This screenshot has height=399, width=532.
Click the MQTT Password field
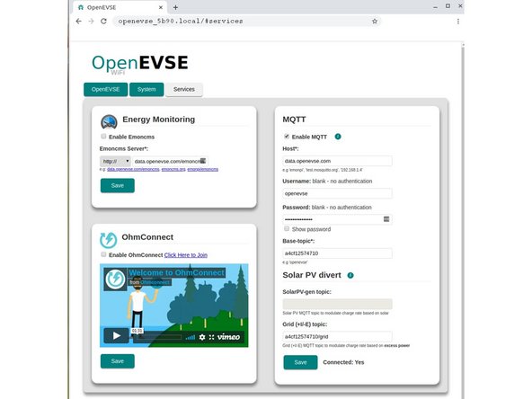point(337,219)
